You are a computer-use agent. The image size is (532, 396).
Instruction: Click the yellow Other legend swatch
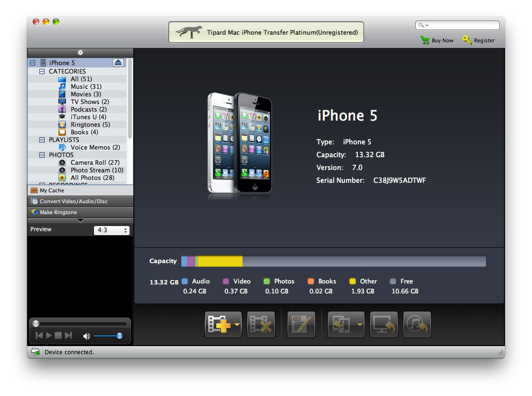(x=353, y=281)
